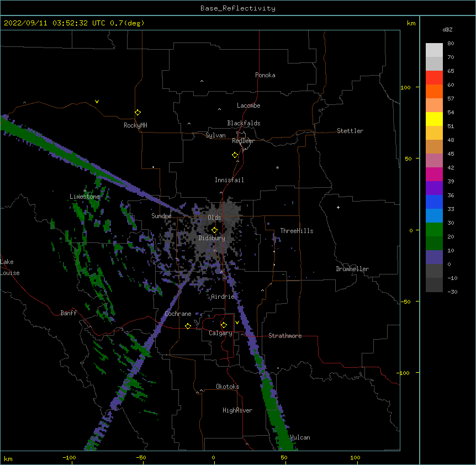Click the Innisfail city label

(229, 180)
